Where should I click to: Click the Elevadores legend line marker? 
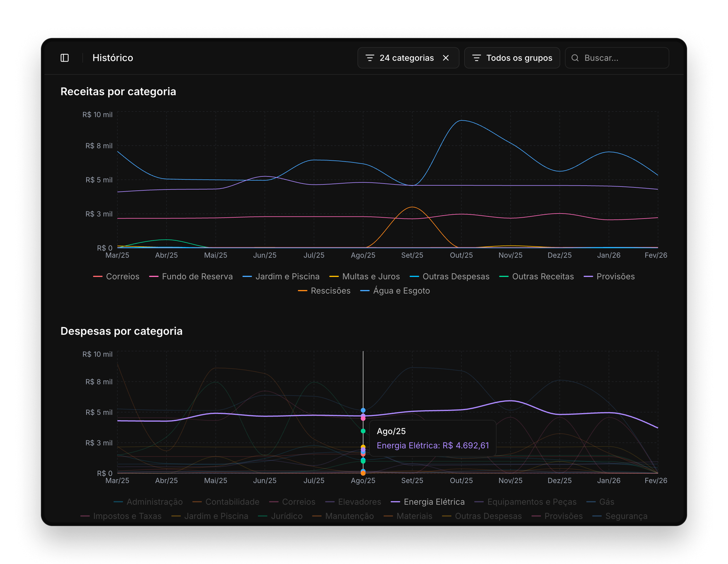point(330,502)
